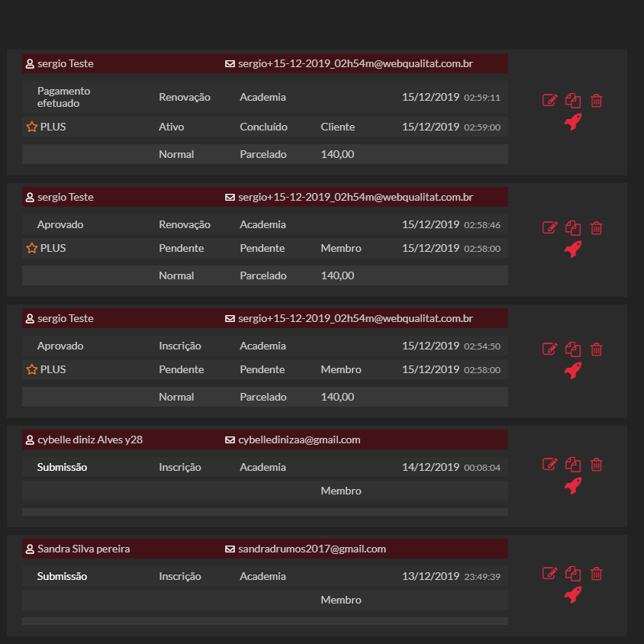This screenshot has height=644, width=644.
Task: Open editor for Sandra Silva pereira record
Action: point(549,573)
